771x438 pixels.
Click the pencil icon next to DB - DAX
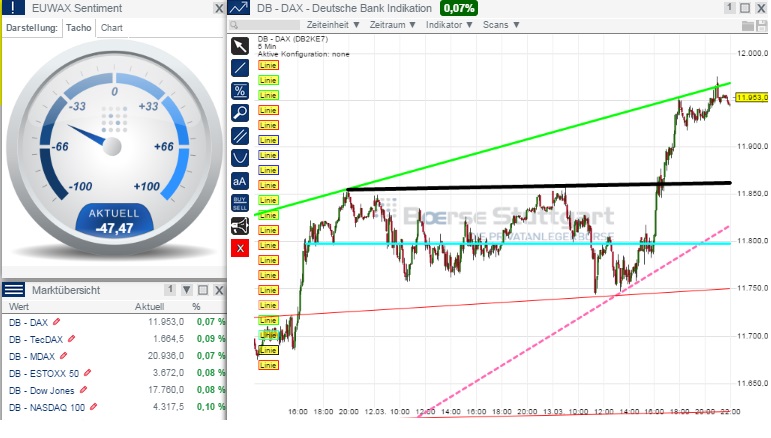coord(57,321)
